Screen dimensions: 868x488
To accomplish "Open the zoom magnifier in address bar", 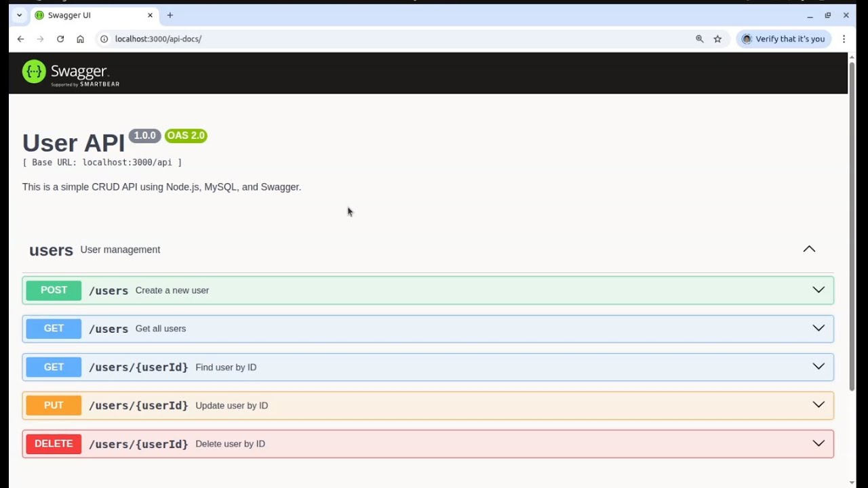I will click(x=700, y=39).
